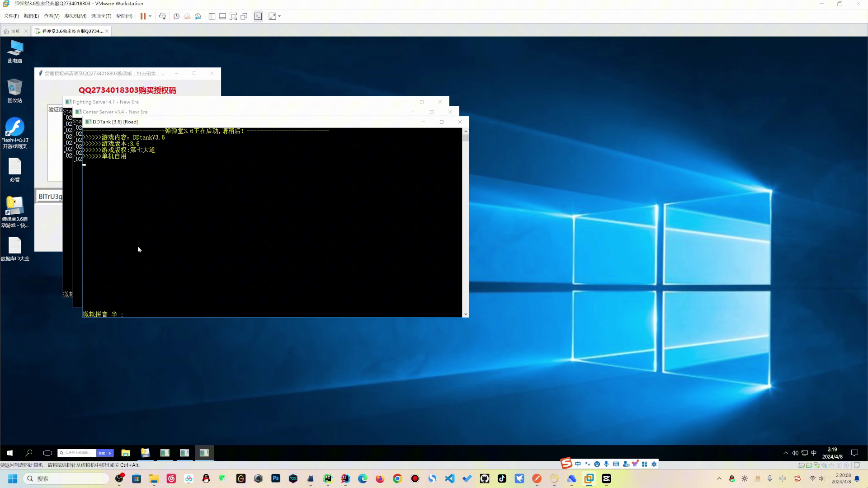The image size is (868, 488).
Task: Click the Sogou input method S logo
Action: pyautogui.click(x=566, y=464)
